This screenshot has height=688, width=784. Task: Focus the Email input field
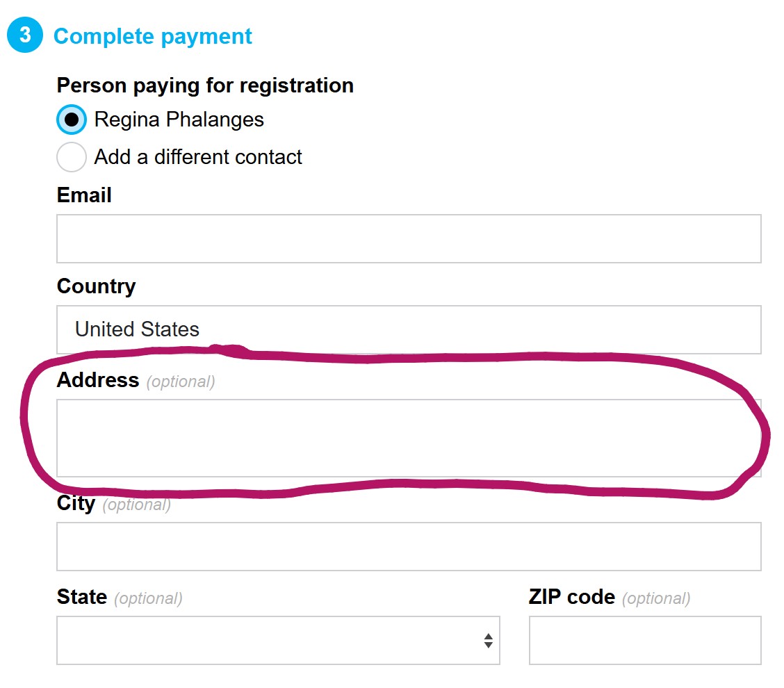pos(409,238)
